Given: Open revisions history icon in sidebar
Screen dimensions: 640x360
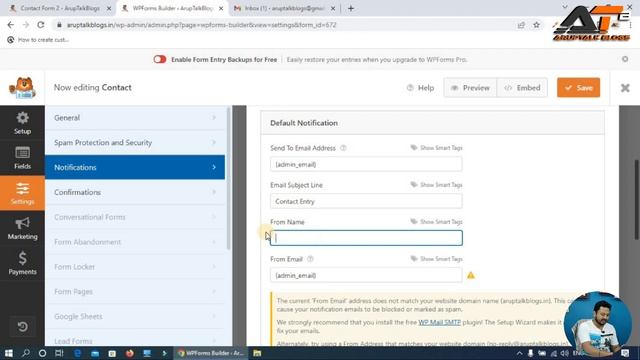Looking at the screenshot, I should click(22, 327).
